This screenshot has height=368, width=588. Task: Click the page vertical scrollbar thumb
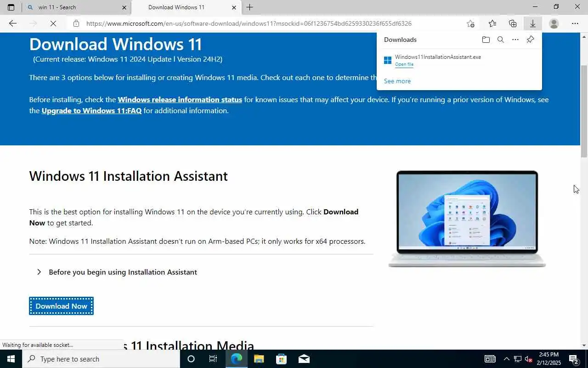(x=584, y=110)
